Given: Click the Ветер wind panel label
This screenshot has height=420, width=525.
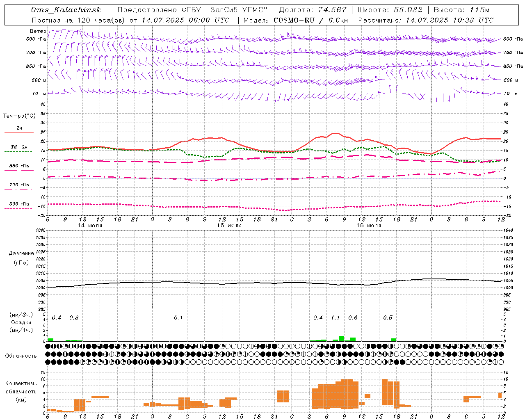Looking at the screenshot, I should (x=38, y=31).
